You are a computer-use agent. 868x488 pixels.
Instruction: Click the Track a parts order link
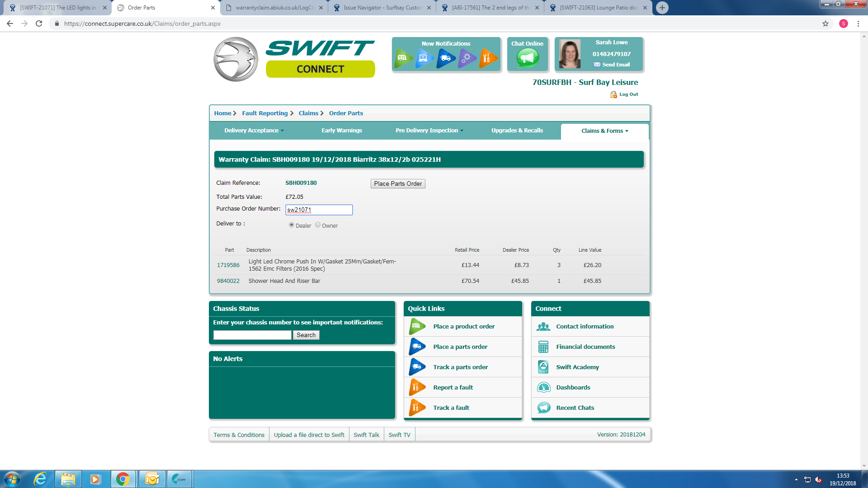coord(460,367)
